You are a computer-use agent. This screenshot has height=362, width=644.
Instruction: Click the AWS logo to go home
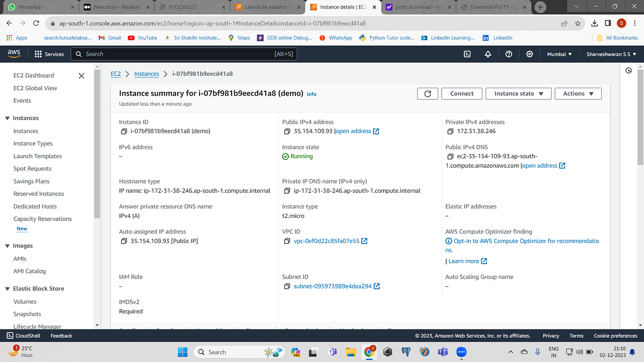(14, 54)
